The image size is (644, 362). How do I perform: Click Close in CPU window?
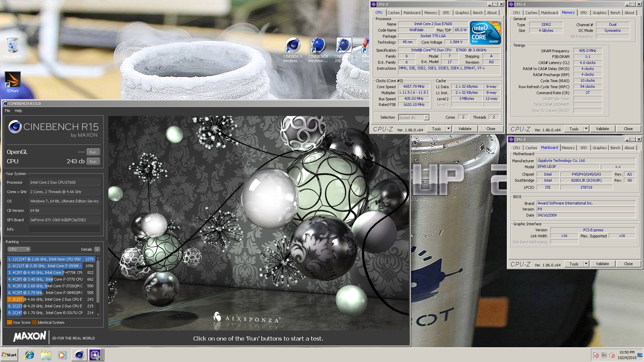491,129
